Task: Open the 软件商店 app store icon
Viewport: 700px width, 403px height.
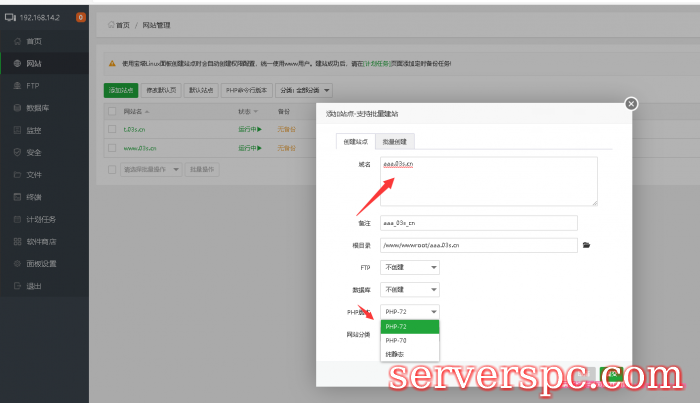Action: coord(15,242)
